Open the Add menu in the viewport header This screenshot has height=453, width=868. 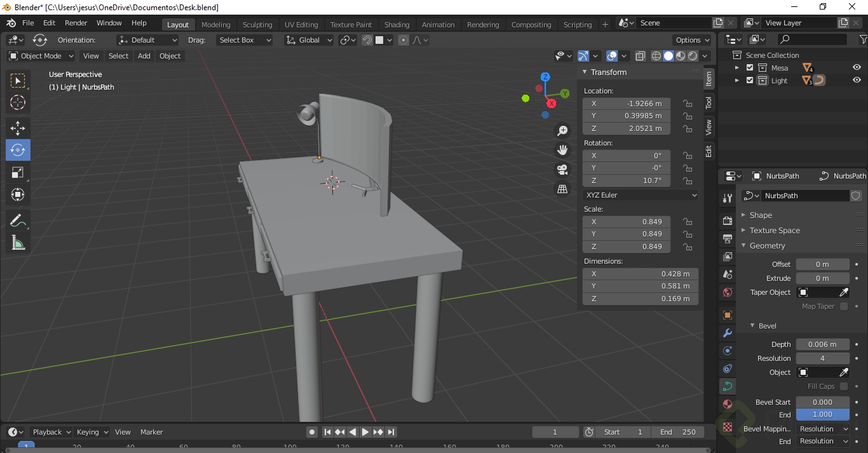pyautogui.click(x=144, y=56)
